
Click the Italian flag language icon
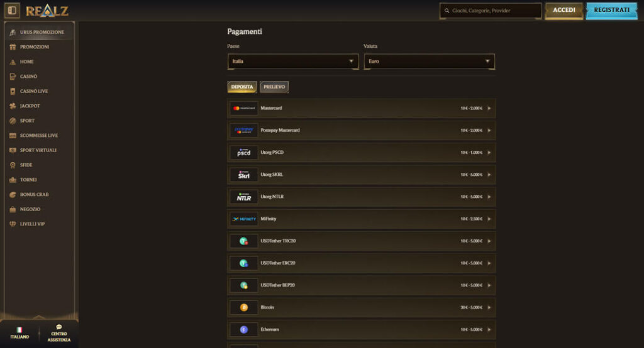19,330
